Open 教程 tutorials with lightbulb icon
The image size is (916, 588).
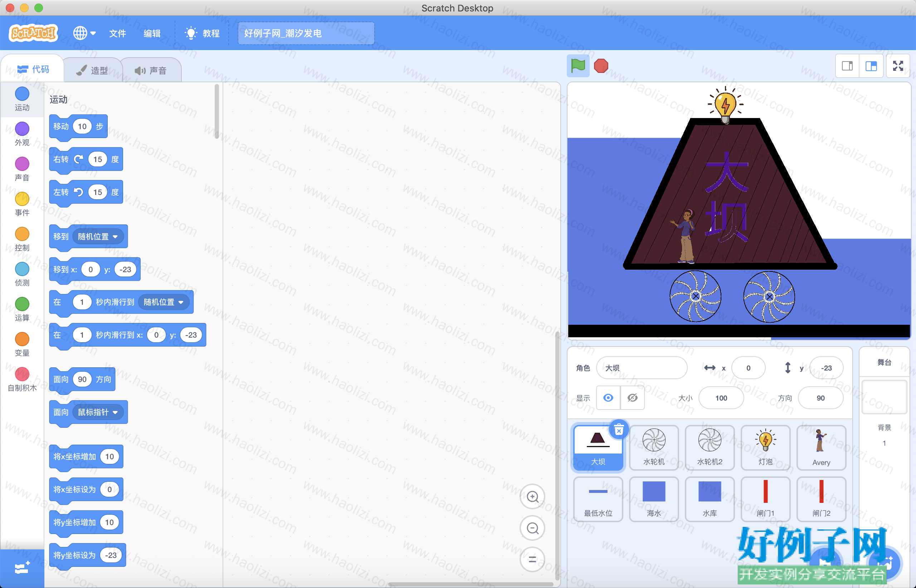click(202, 33)
